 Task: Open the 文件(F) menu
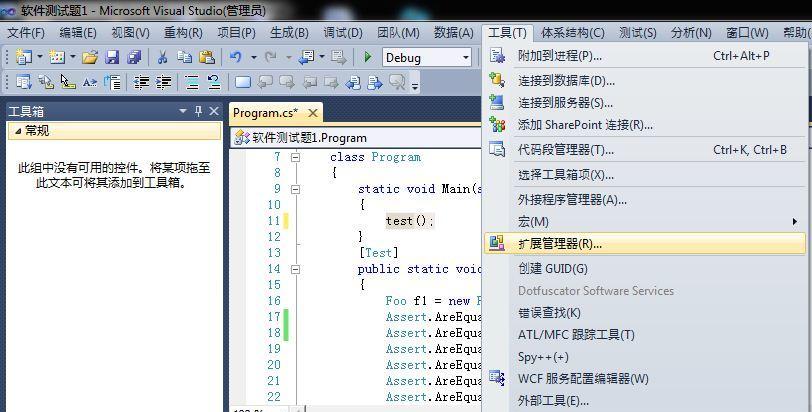click(x=25, y=33)
